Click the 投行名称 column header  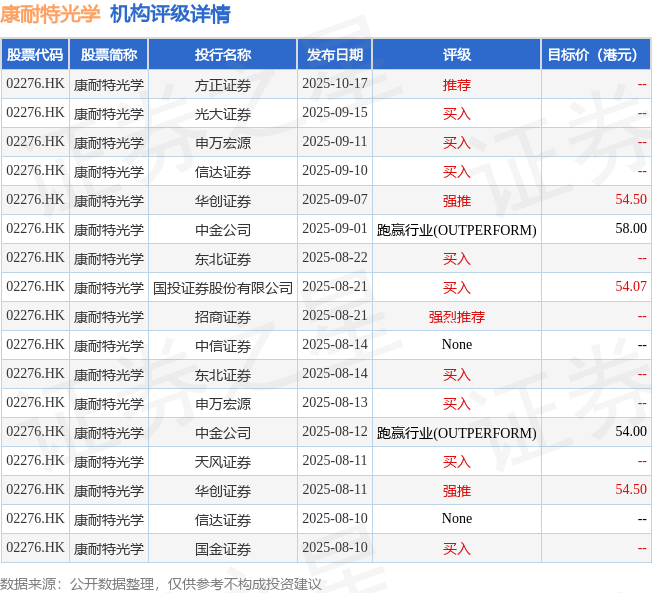coord(223,54)
